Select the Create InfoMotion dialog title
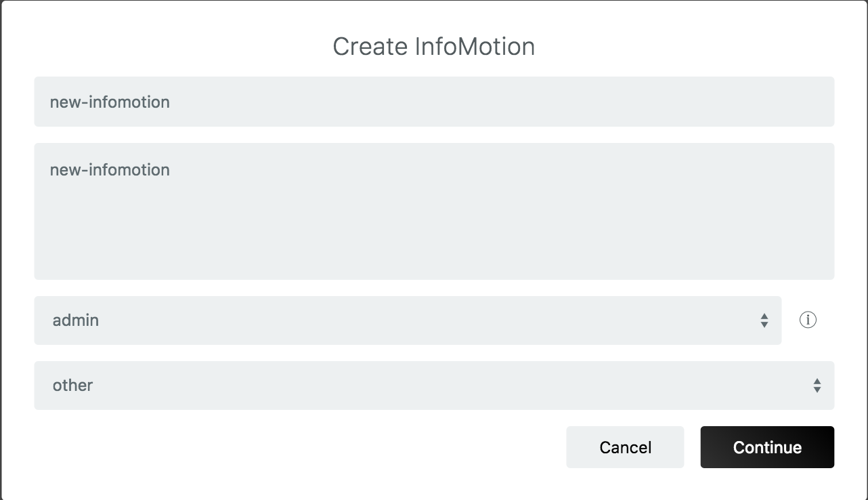The width and height of the screenshot is (868, 500). click(x=434, y=47)
